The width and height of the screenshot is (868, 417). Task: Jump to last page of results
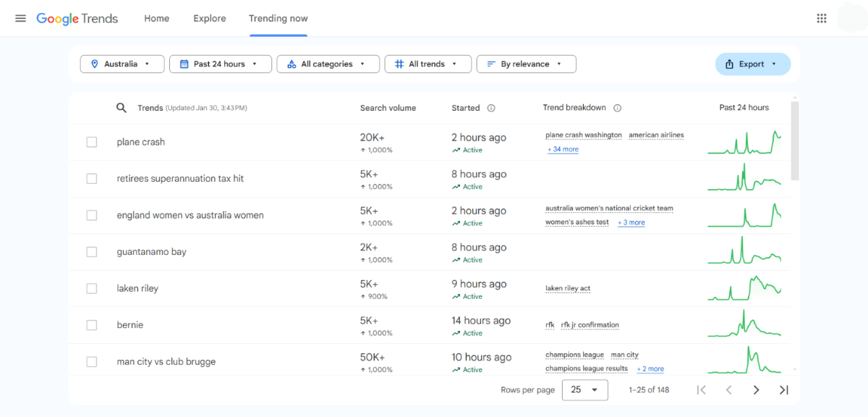coord(783,389)
